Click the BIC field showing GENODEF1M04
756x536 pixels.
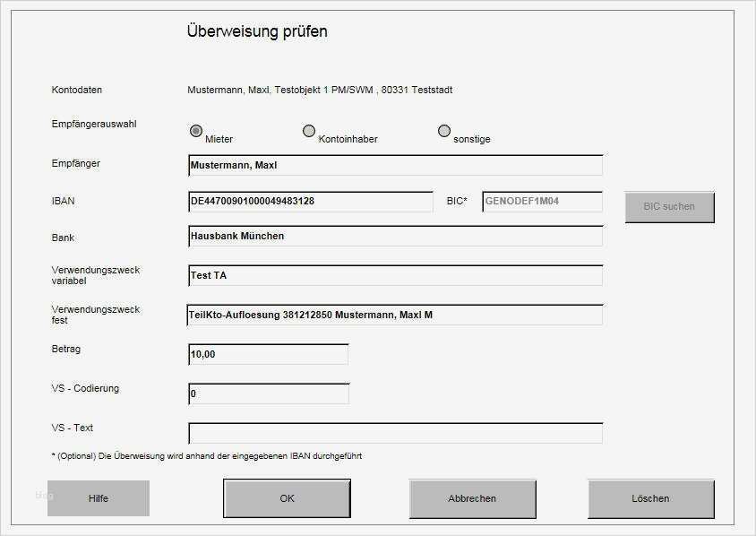542,203
